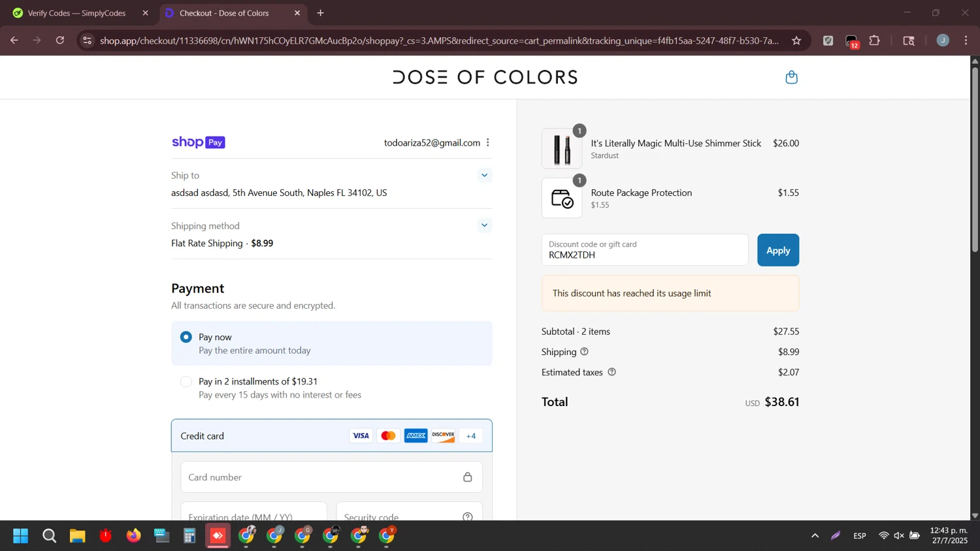The height and width of the screenshot is (551, 980).
Task: Open the Calculator app in taskbar
Action: [189, 536]
